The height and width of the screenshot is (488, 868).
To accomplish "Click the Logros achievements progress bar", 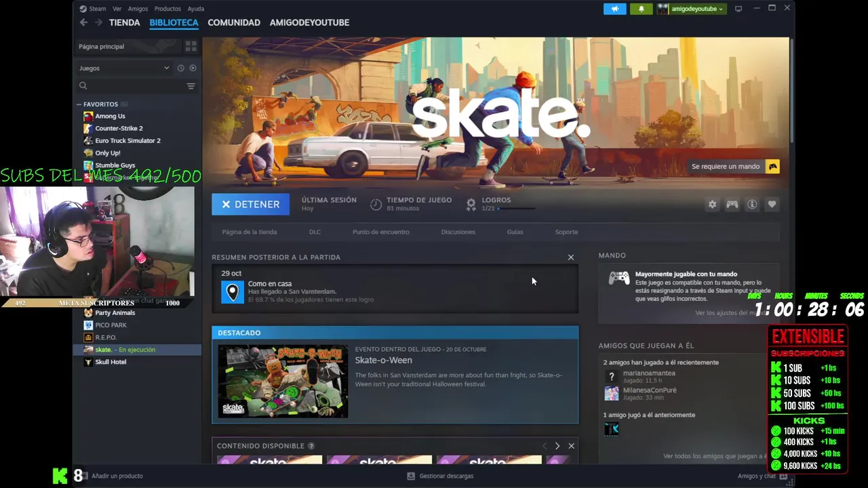I will tap(516, 209).
